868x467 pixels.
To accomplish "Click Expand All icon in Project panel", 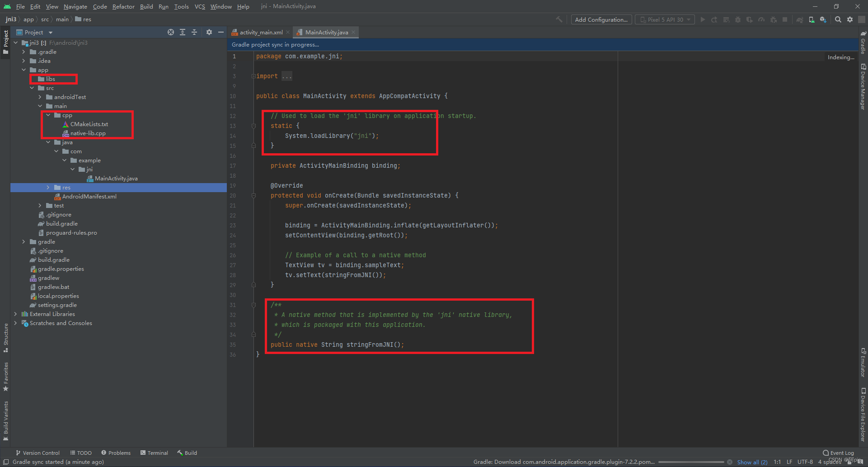I will coord(183,32).
